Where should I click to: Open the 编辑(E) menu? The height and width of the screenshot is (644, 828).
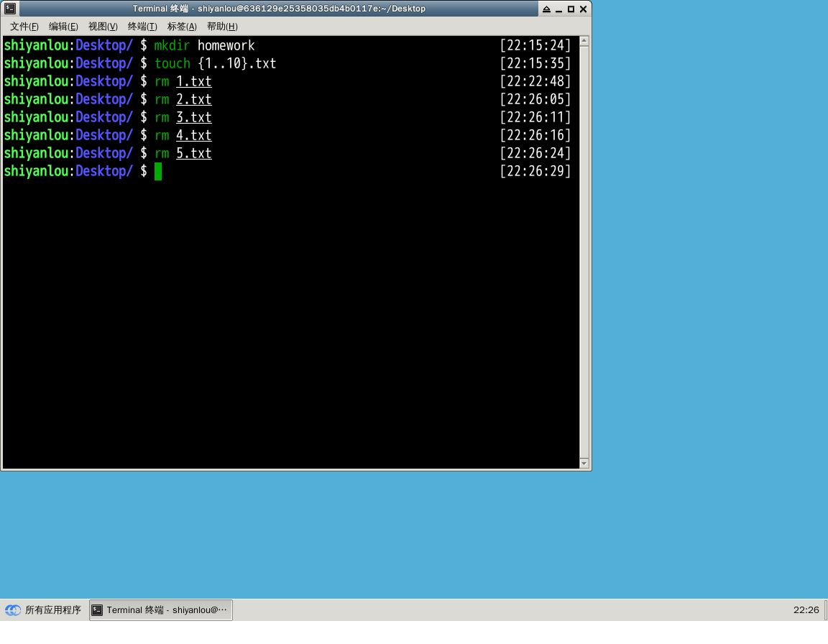(63, 27)
